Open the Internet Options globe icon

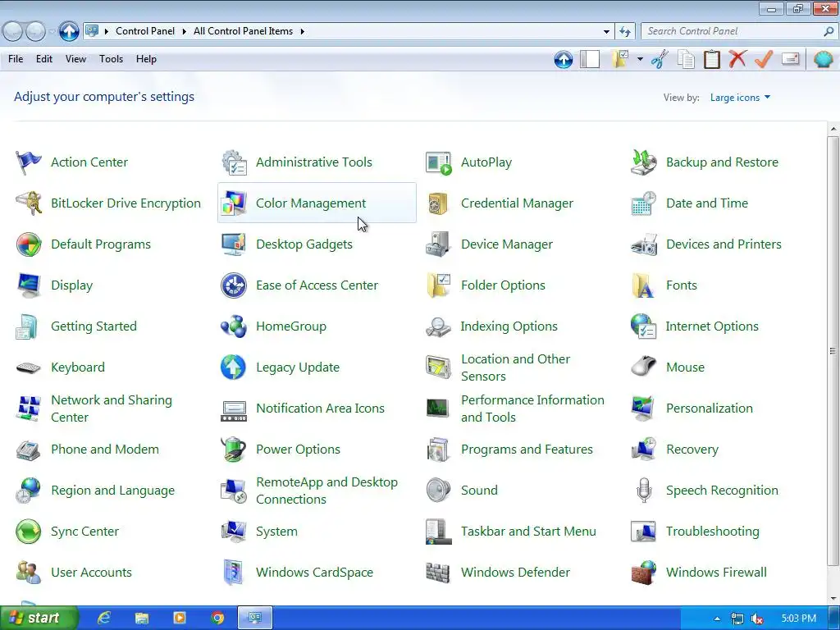(x=643, y=326)
